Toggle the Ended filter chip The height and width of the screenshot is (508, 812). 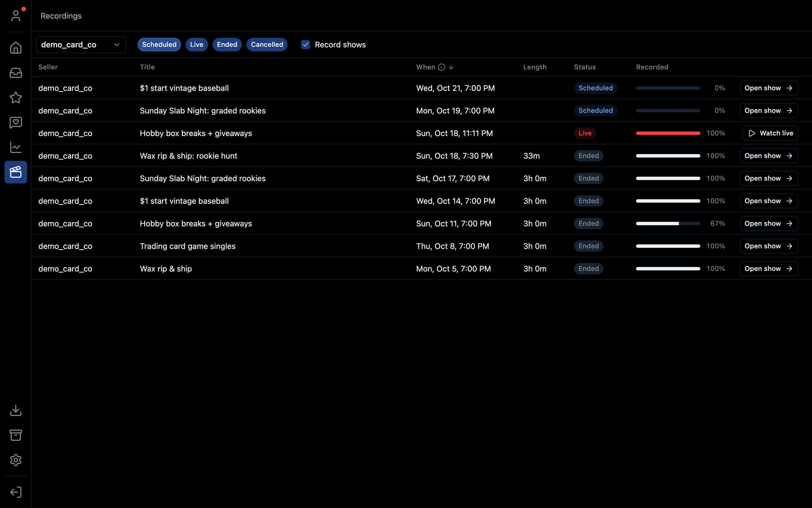point(227,45)
